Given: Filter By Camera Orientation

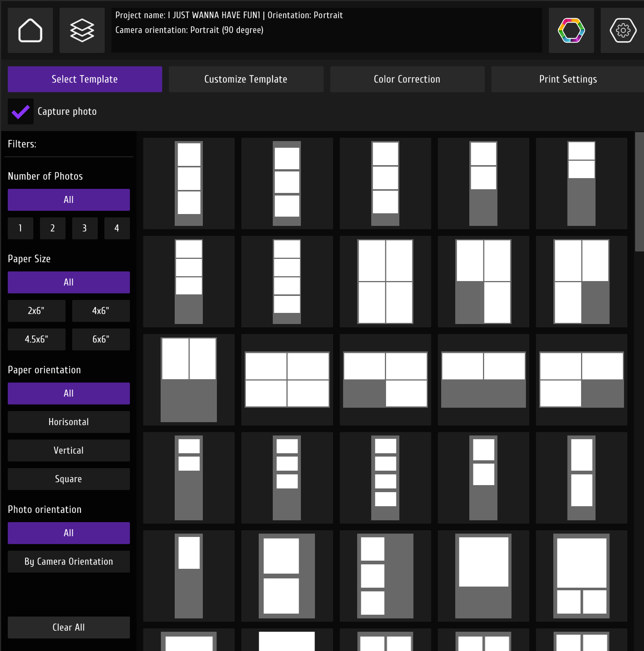Looking at the screenshot, I should pos(69,562).
